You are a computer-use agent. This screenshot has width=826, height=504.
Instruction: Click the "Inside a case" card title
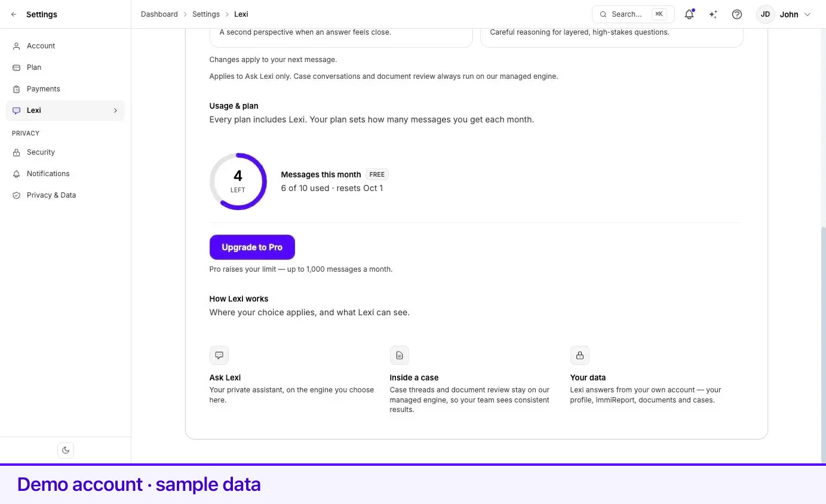(414, 377)
